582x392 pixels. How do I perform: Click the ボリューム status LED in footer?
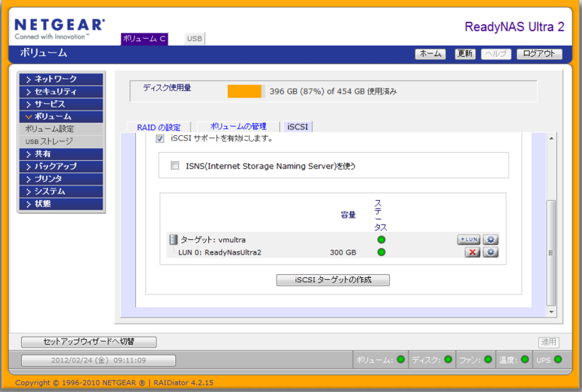[x=401, y=359]
